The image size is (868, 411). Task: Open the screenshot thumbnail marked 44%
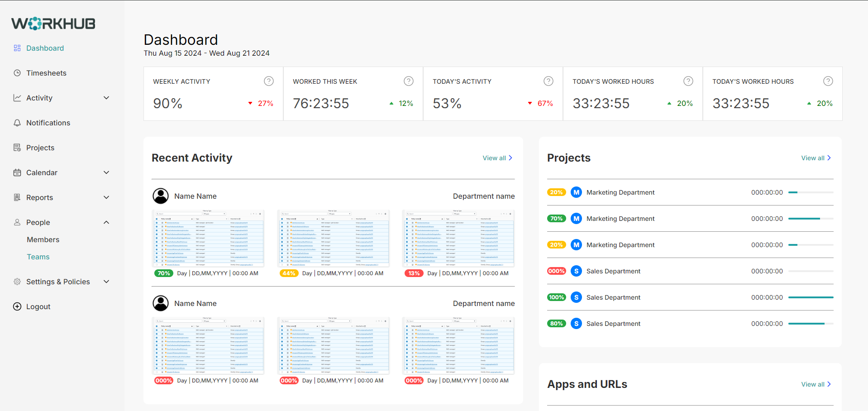[x=334, y=238]
